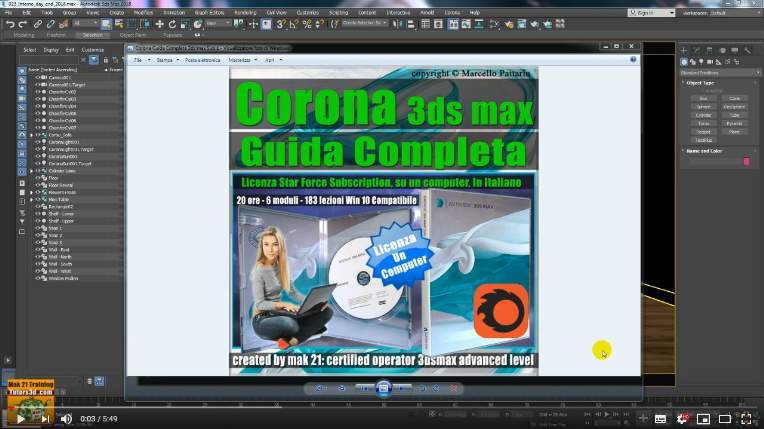The image size is (764, 429).
Task: Activate the Select and Move tool
Action: (159, 24)
